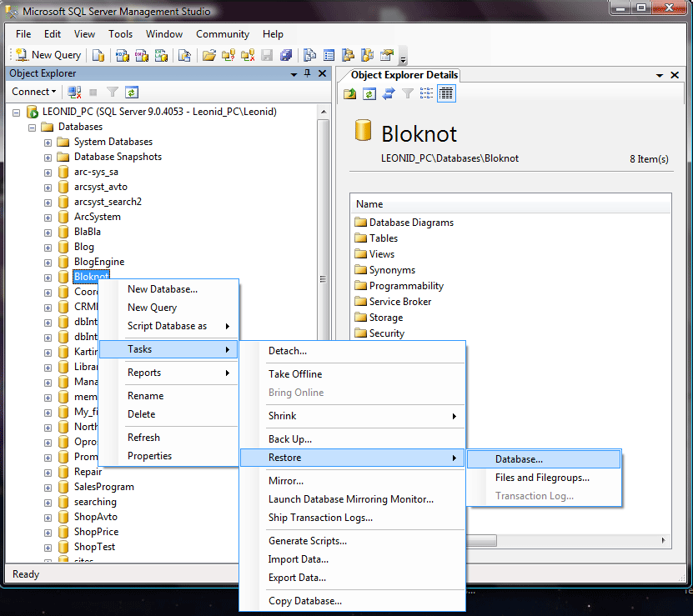Click the Object Explorer scrollbar up arrow
Image resolution: width=693 pixels, height=616 pixels.
click(324, 113)
